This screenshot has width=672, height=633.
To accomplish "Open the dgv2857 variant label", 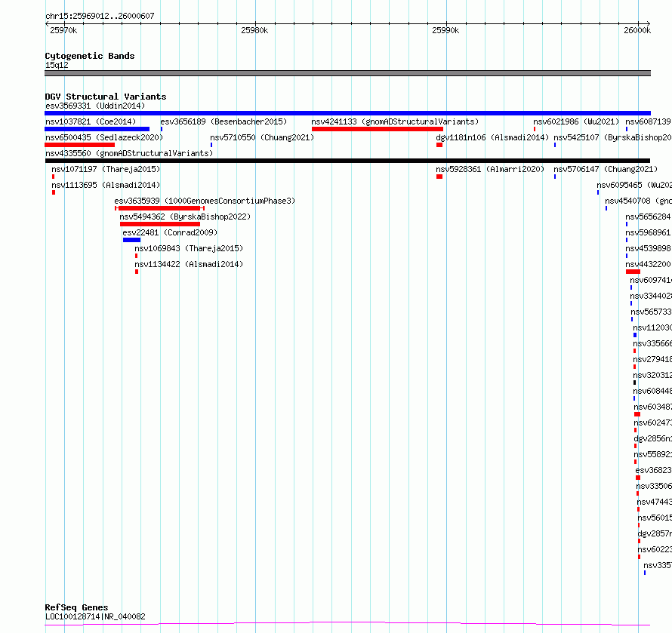I will pos(655,533).
